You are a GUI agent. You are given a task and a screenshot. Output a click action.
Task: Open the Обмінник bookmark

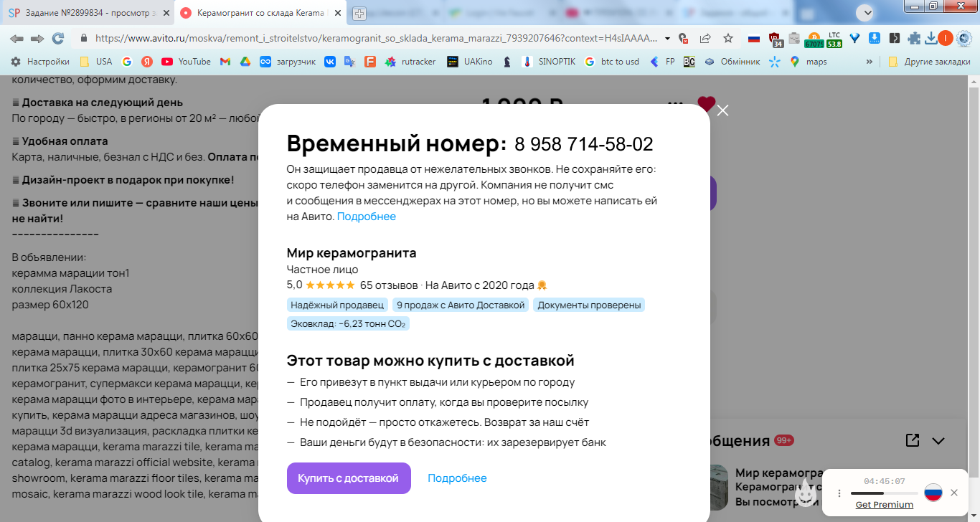coord(732,62)
